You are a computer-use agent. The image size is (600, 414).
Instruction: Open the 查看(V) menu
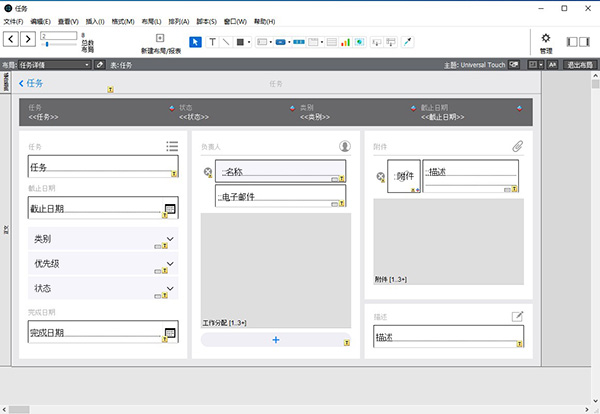(x=68, y=21)
